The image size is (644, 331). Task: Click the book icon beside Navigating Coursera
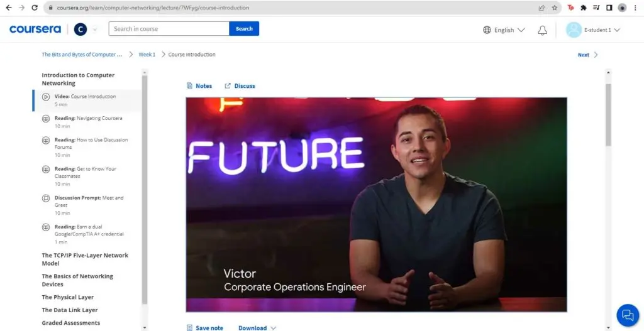[x=45, y=119]
